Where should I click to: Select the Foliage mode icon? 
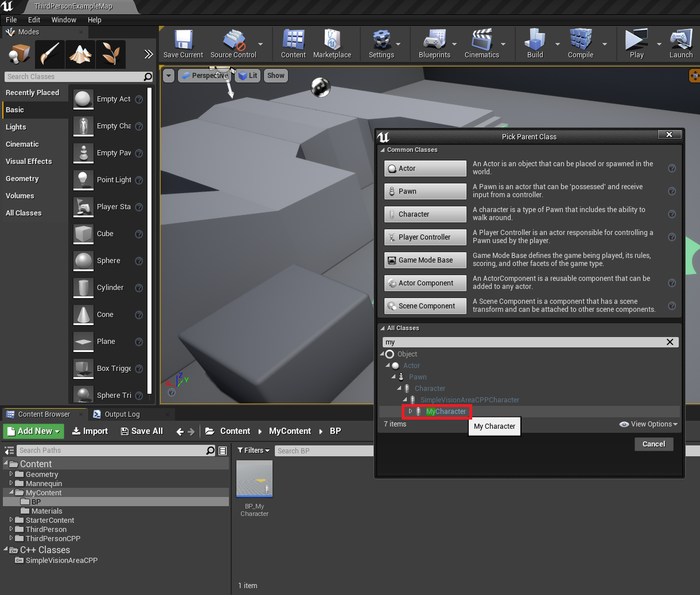click(x=113, y=53)
